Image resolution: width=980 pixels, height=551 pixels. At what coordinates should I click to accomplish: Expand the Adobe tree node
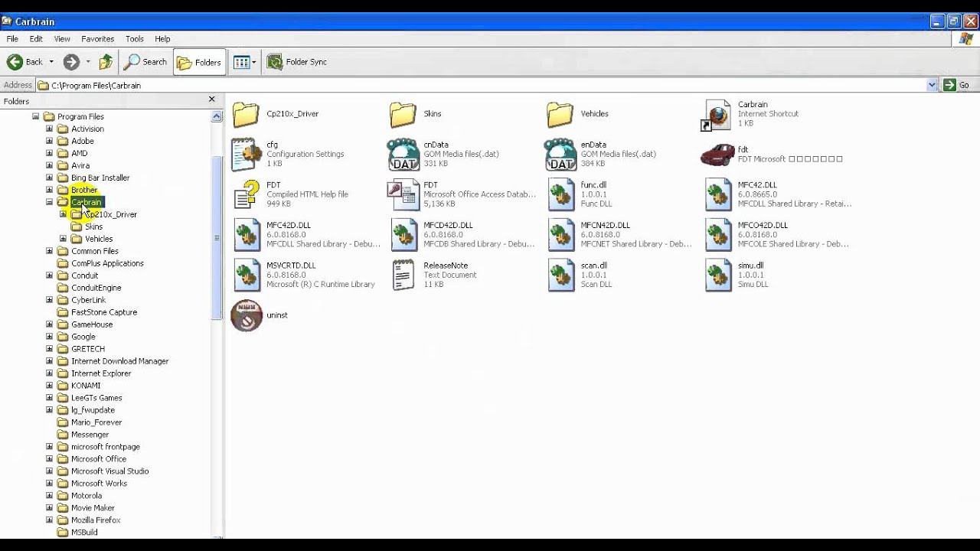[50, 141]
